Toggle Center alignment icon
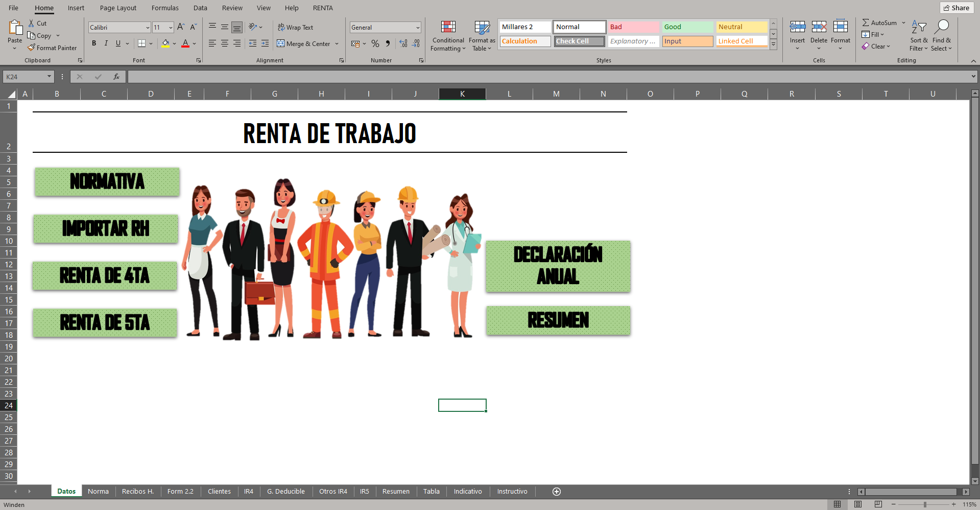 coord(225,43)
